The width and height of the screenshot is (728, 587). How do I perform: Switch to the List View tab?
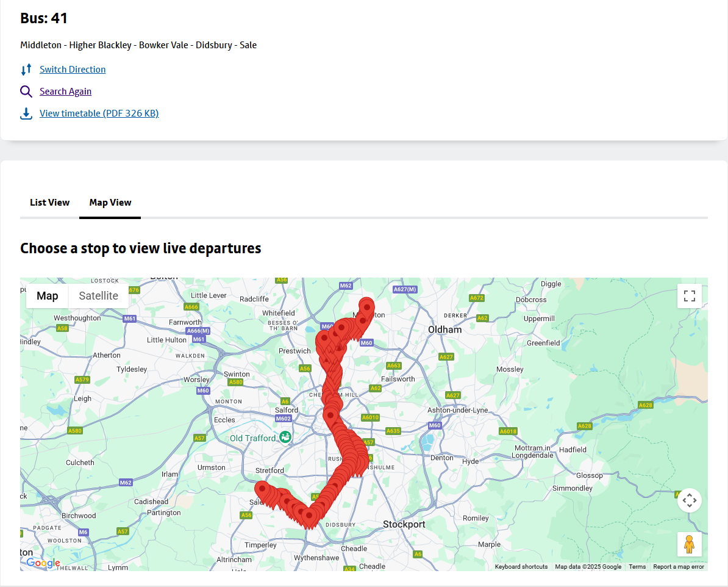coord(49,203)
